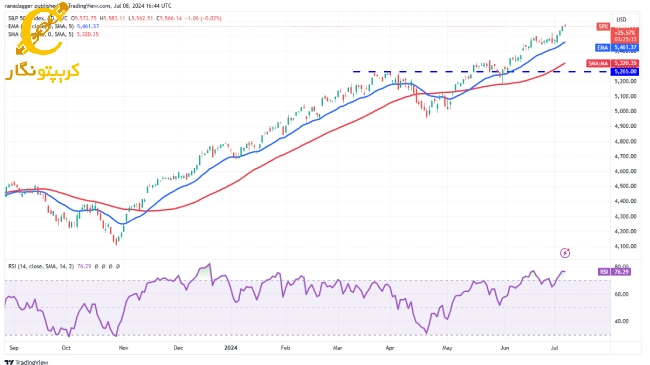This screenshot has width=650, height=365.
Task: Select the red SPX price label
Action: (603, 27)
